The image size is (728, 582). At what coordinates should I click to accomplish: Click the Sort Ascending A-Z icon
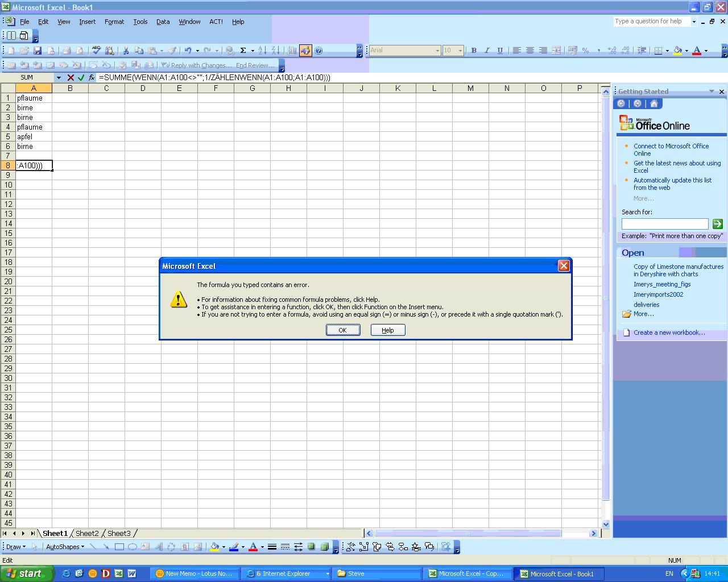point(262,51)
